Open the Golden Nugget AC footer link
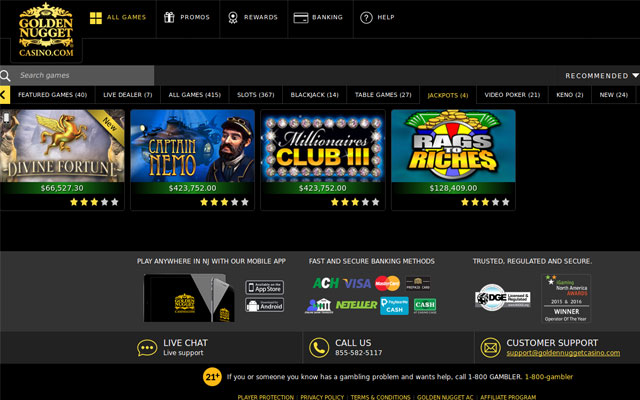The height and width of the screenshot is (400, 640). coord(445,397)
